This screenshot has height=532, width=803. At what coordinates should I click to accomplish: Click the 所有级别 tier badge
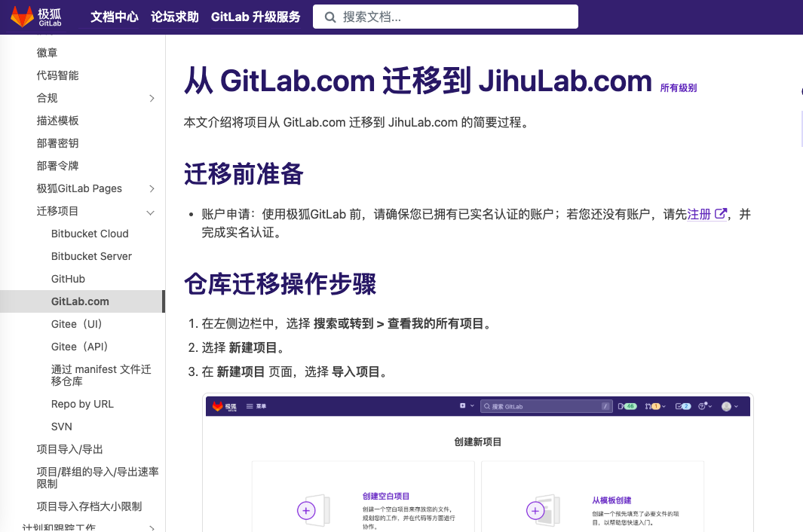(679, 88)
